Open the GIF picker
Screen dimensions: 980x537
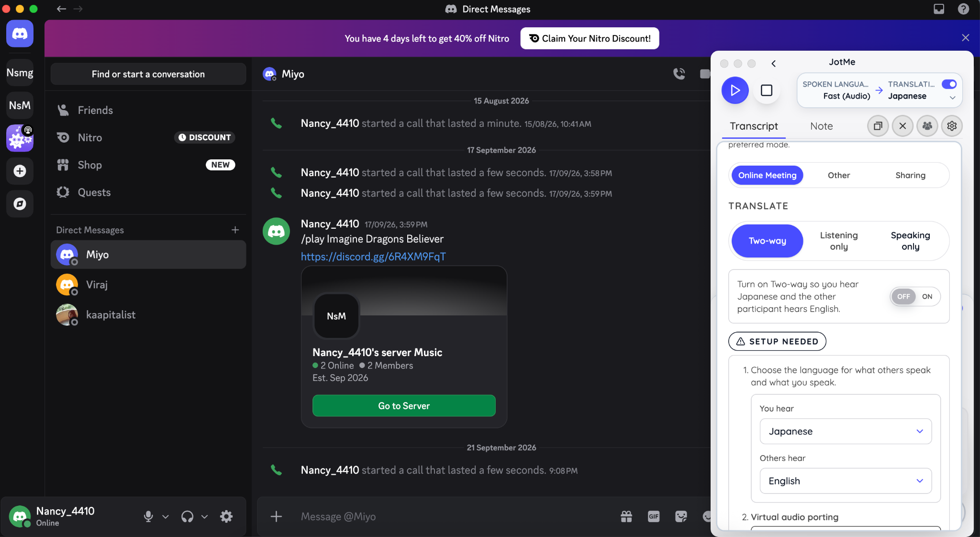(654, 516)
